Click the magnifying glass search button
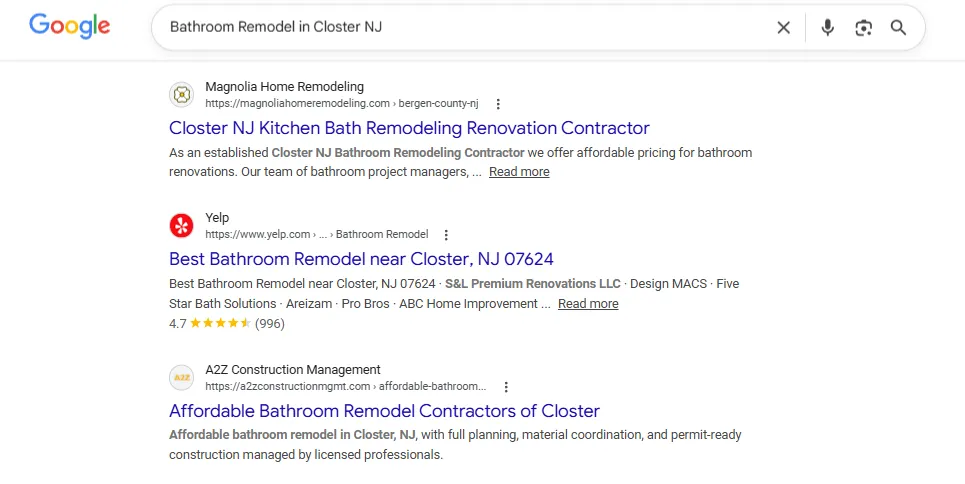 [898, 28]
